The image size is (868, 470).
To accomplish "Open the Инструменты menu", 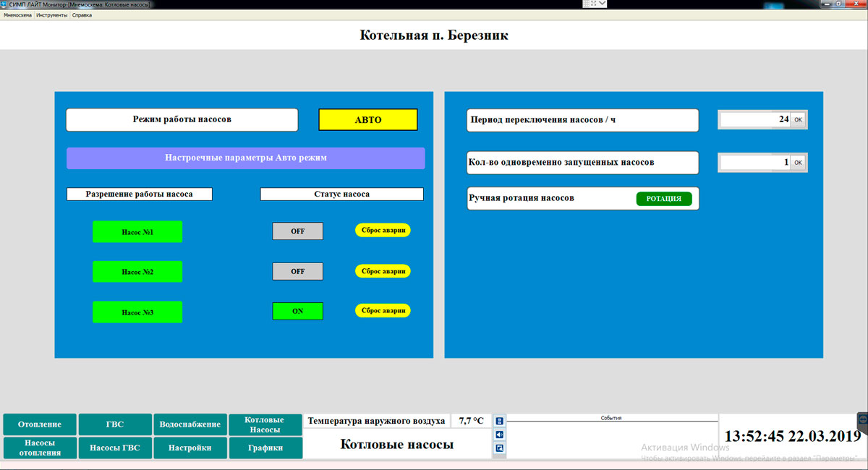I will (x=51, y=14).
